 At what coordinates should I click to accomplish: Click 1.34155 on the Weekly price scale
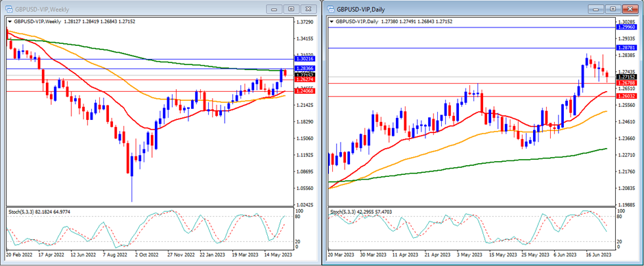[305, 38]
